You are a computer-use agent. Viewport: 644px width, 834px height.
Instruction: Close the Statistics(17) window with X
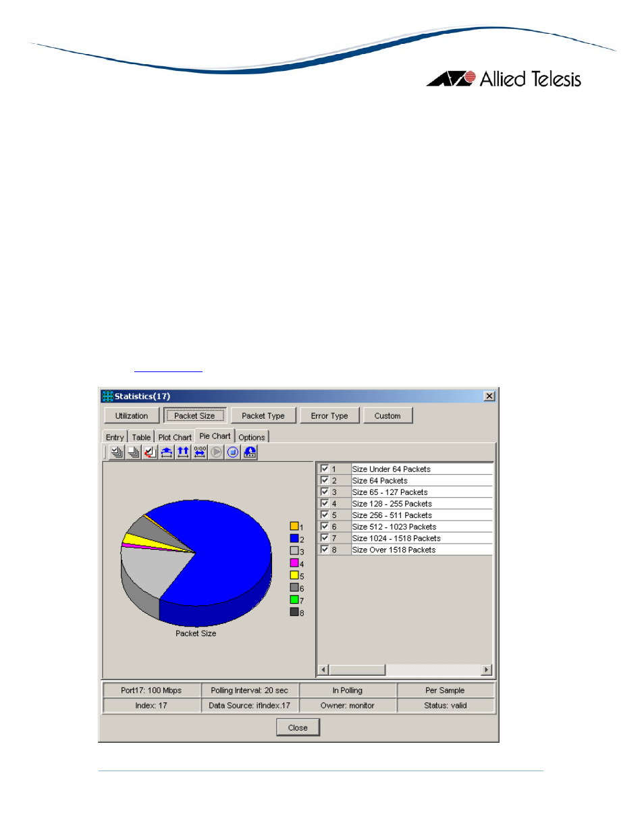point(489,396)
